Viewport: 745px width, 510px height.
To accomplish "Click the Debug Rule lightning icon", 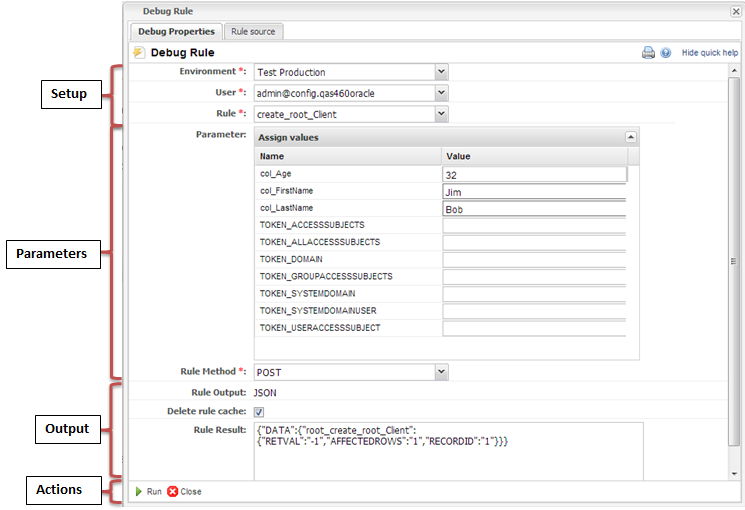I will point(139,52).
